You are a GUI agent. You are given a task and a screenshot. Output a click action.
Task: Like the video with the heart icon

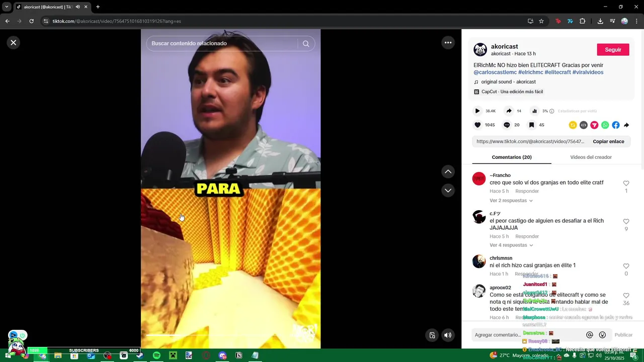click(477, 125)
